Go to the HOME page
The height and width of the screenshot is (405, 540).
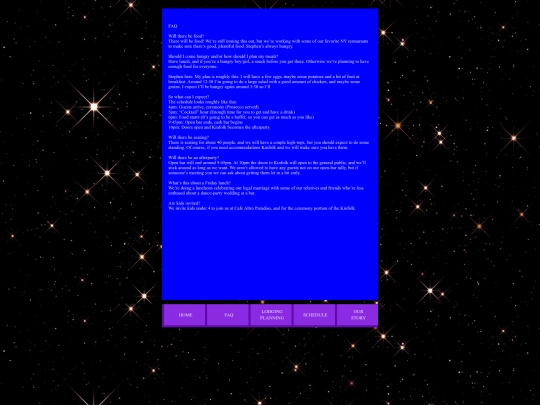pyautogui.click(x=184, y=314)
